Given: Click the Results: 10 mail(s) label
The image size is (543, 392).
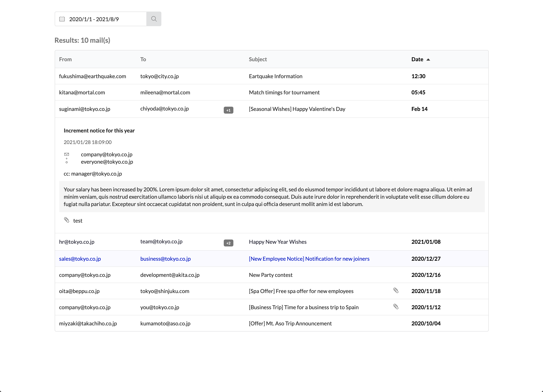Looking at the screenshot, I should 82,40.
